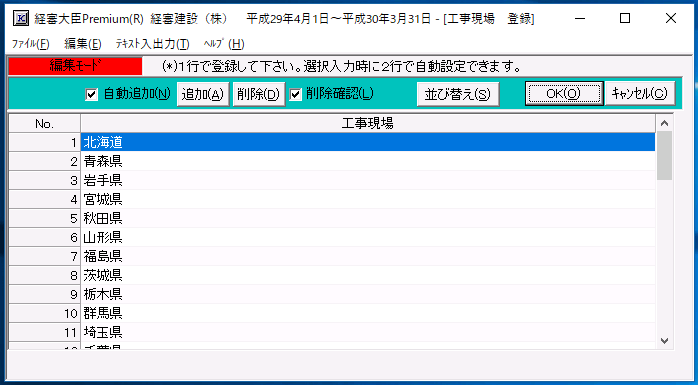Open the 編集(E) menu

[83, 44]
